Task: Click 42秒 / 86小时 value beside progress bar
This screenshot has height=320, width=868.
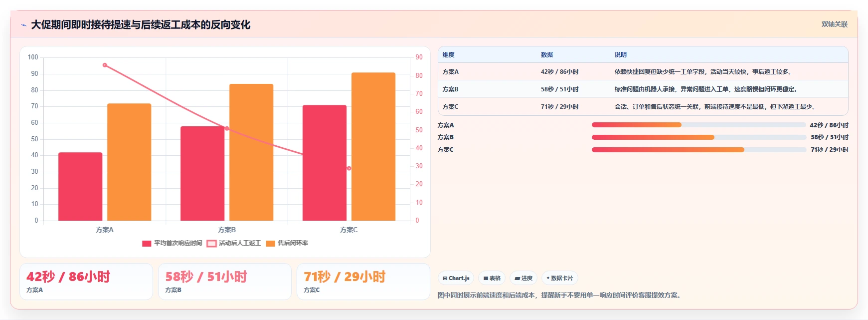Action: pos(829,125)
